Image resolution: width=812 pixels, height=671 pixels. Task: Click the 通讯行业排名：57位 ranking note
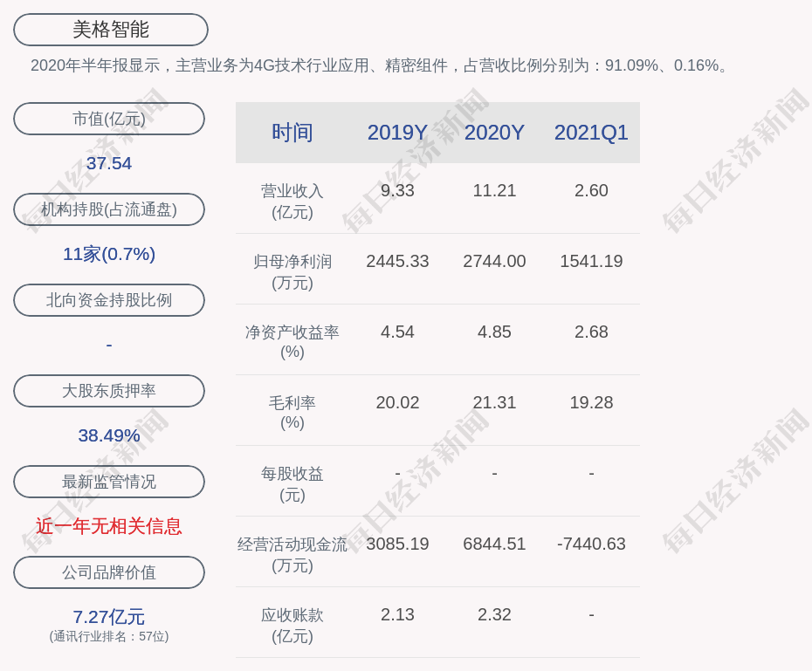click(109, 636)
